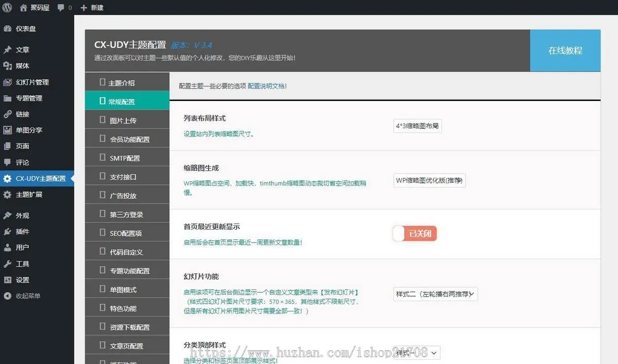Image resolution: width=618 pixels, height=364 pixels.
Task: Click the pin icon beside 文章
Action: pos(7,50)
